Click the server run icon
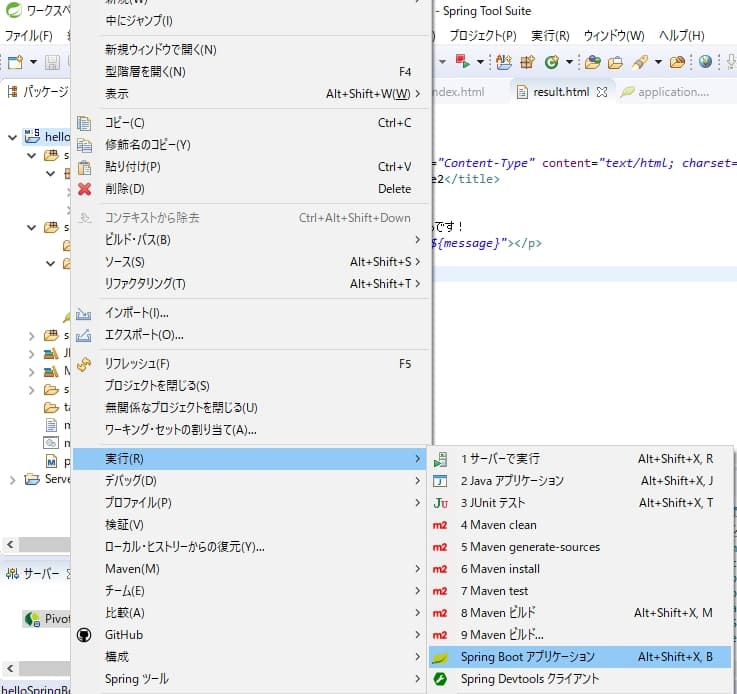This screenshot has width=737, height=694. 440,459
